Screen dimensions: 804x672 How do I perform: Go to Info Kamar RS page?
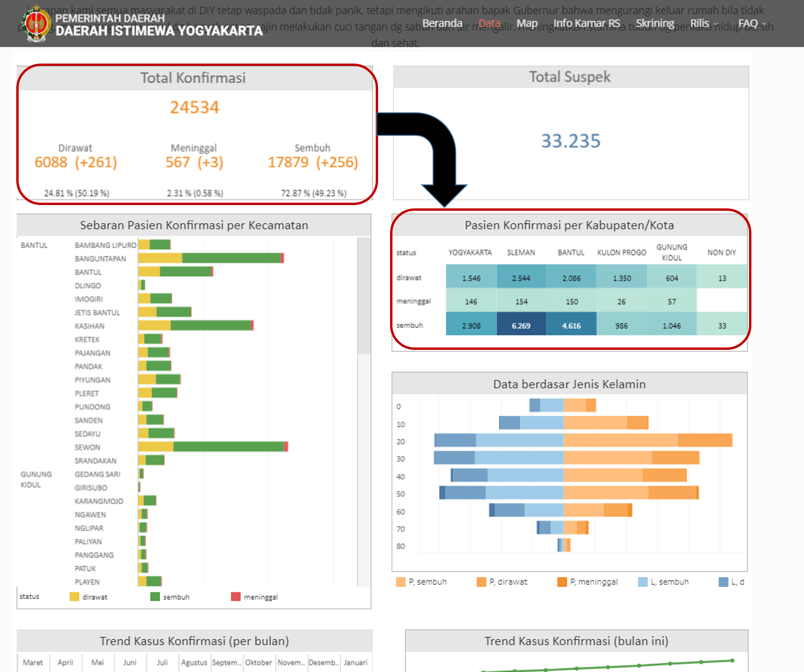[x=587, y=23]
